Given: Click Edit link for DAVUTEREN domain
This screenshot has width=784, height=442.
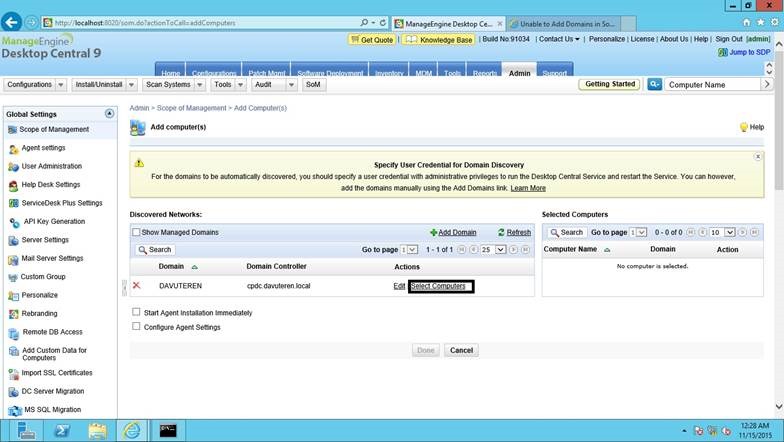Looking at the screenshot, I should (x=399, y=286).
